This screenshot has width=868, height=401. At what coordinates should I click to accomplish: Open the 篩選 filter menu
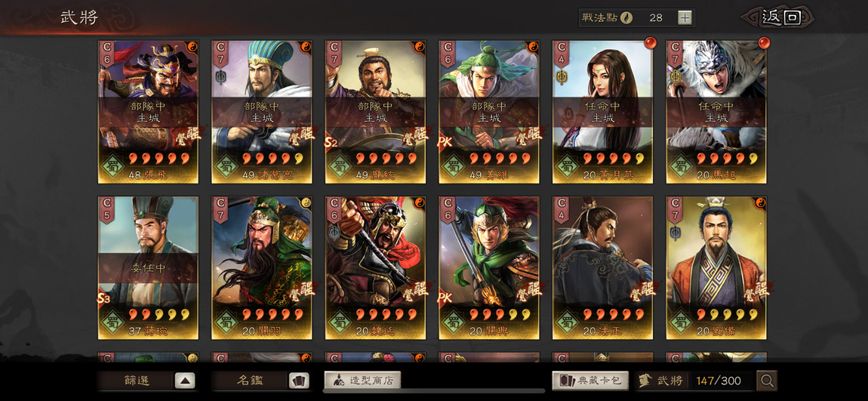pyautogui.click(x=136, y=381)
